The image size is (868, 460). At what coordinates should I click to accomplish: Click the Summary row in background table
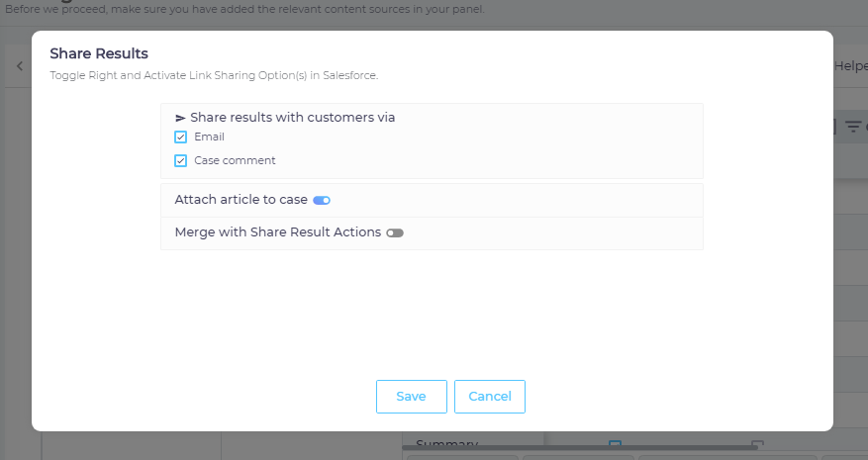[446, 444]
